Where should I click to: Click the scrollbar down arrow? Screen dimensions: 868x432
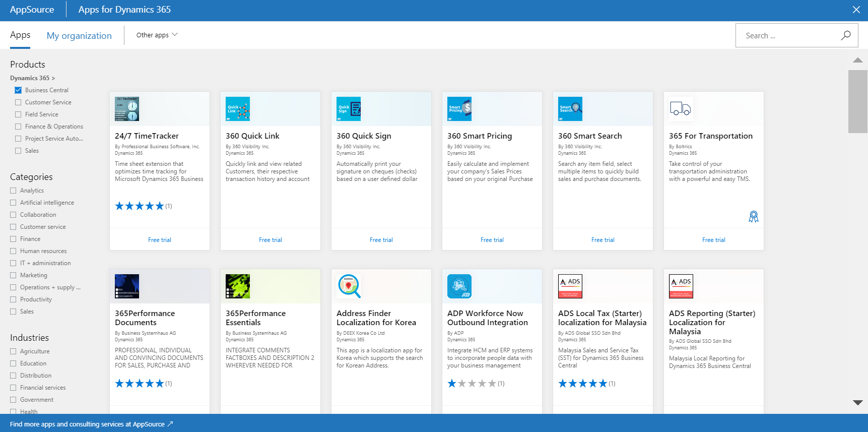(858, 402)
